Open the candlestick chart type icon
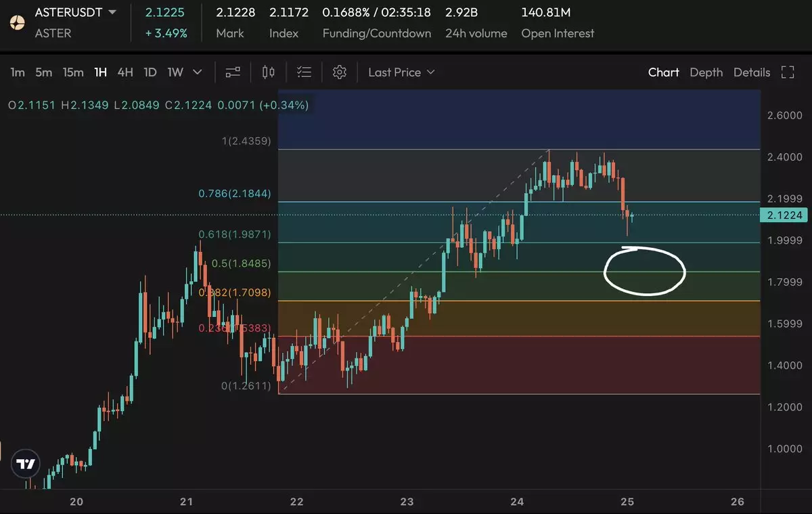The image size is (812, 514). pos(269,72)
